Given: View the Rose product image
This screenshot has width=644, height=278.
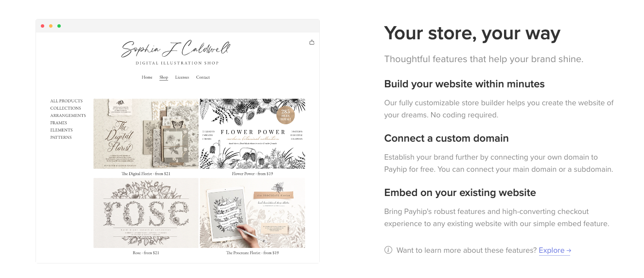Looking at the screenshot, I should [146, 213].
